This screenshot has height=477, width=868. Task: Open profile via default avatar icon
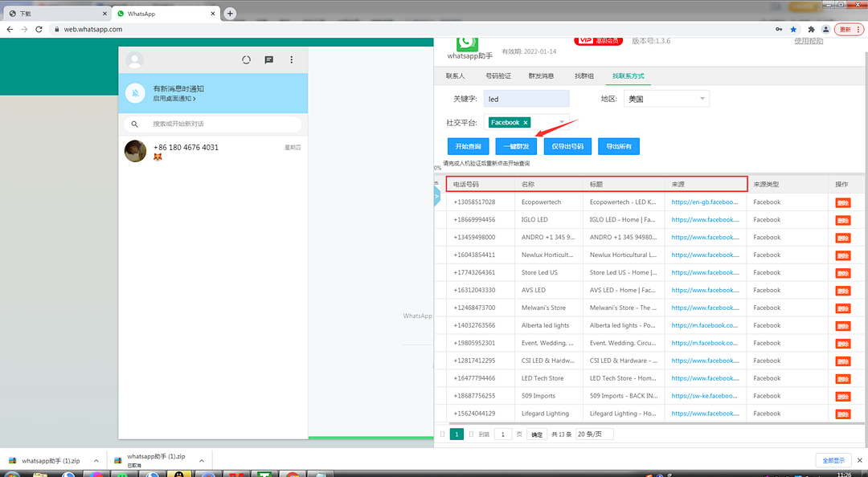coord(134,59)
